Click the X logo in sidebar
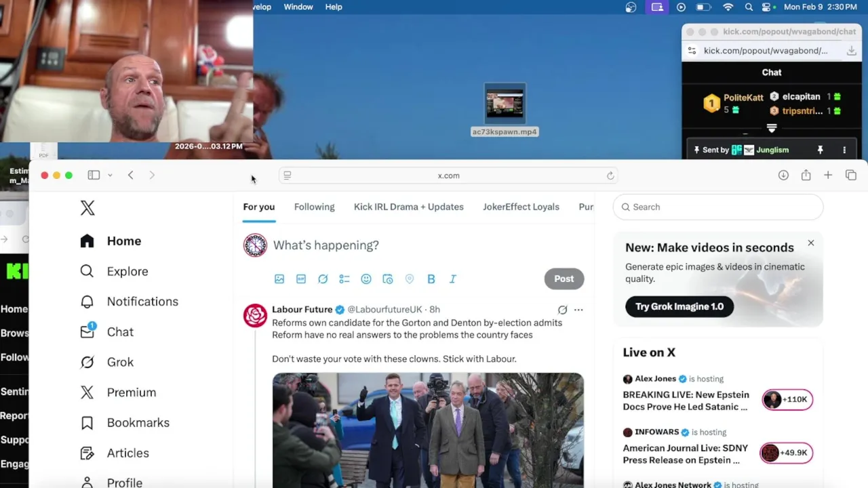 [87, 207]
